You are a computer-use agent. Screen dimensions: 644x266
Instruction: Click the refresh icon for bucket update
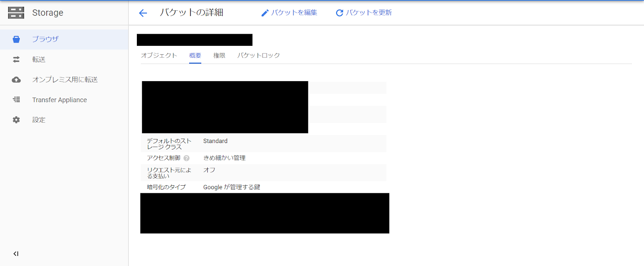pyautogui.click(x=339, y=13)
